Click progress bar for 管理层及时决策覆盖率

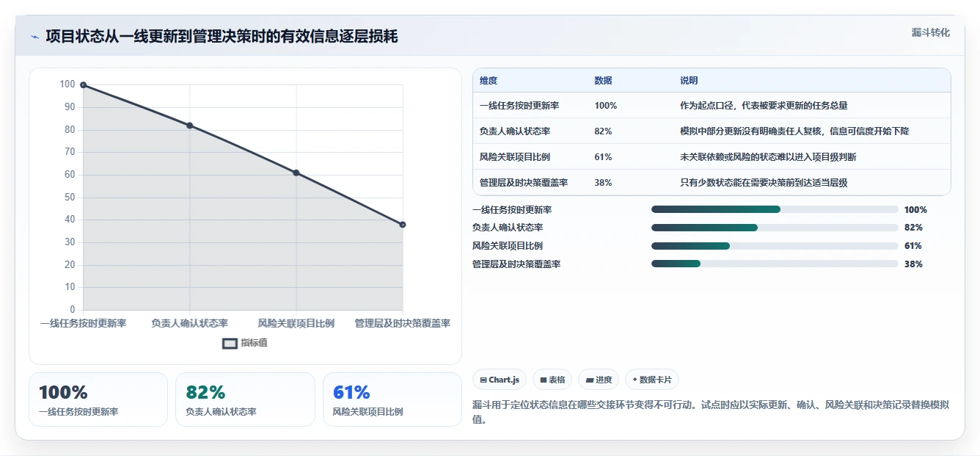pyautogui.click(x=775, y=264)
